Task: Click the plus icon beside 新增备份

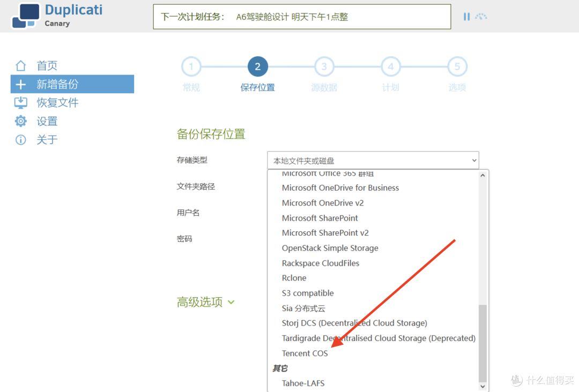Action: coord(21,85)
